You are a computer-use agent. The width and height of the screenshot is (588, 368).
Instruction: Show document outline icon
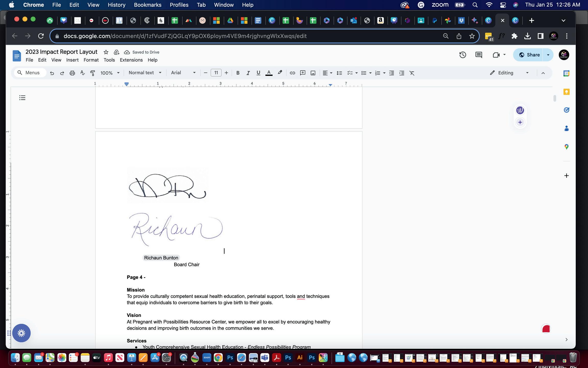22,98
